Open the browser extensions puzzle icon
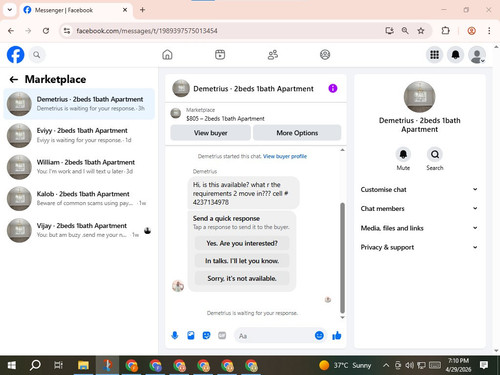 [x=445, y=31]
